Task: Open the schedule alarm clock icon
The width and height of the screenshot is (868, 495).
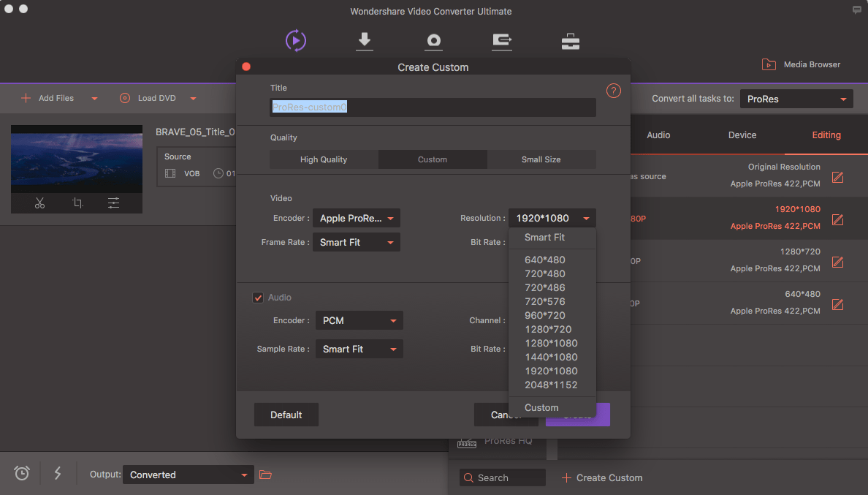Action: pos(22,473)
